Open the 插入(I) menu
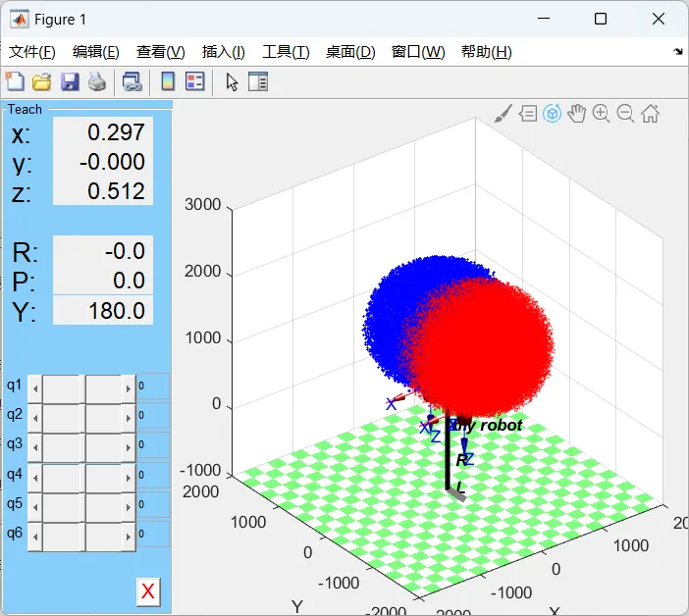The image size is (689, 616). click(223, 52)
